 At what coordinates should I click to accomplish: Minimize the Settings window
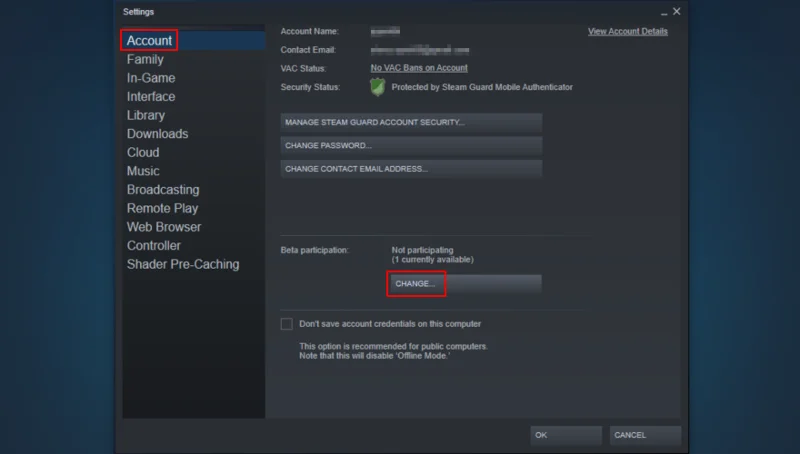coord(664,12)
